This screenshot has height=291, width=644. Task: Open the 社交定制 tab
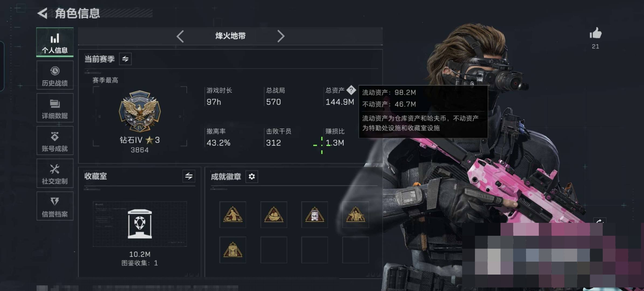click(55, 173)
